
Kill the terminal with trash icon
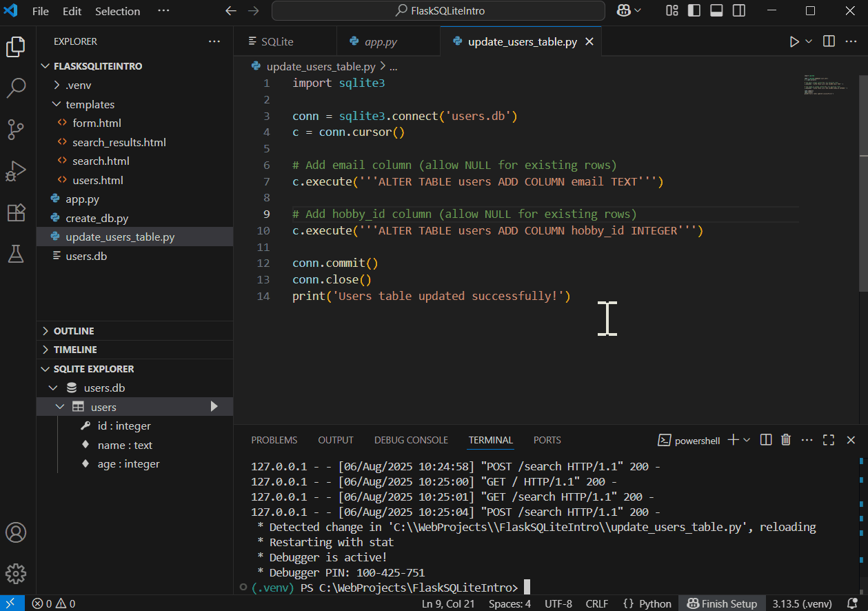click(785, 440)
